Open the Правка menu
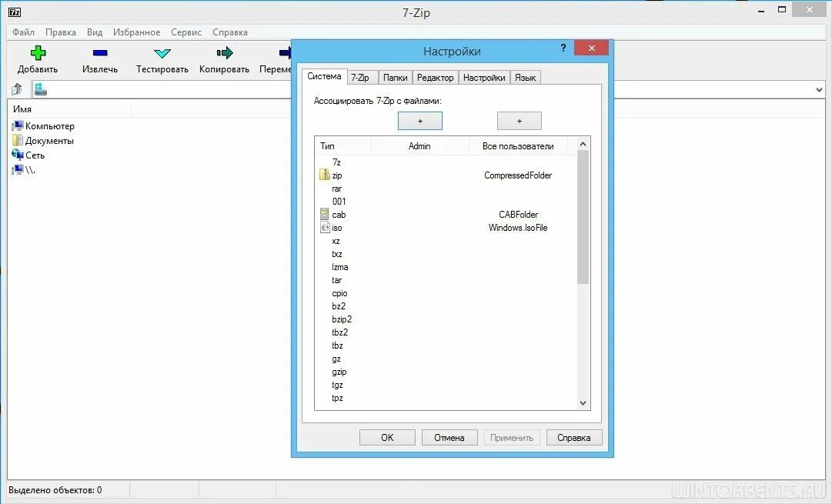This screenshot has width=832, height=504. click(x=61, y=32)
